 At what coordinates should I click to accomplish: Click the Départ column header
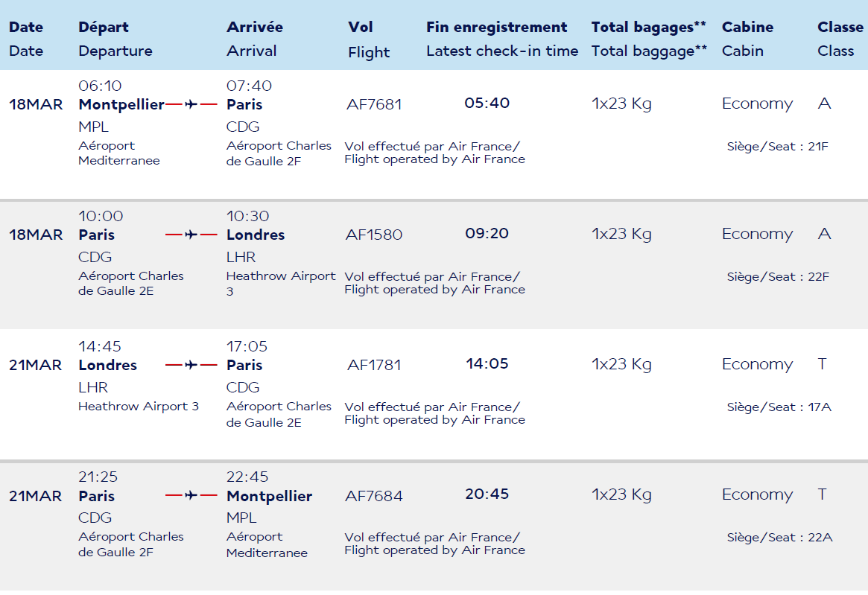[104, 27]
